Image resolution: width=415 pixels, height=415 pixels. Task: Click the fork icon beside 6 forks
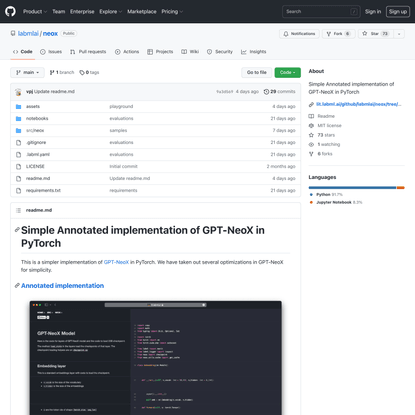[x=311, y=154]
